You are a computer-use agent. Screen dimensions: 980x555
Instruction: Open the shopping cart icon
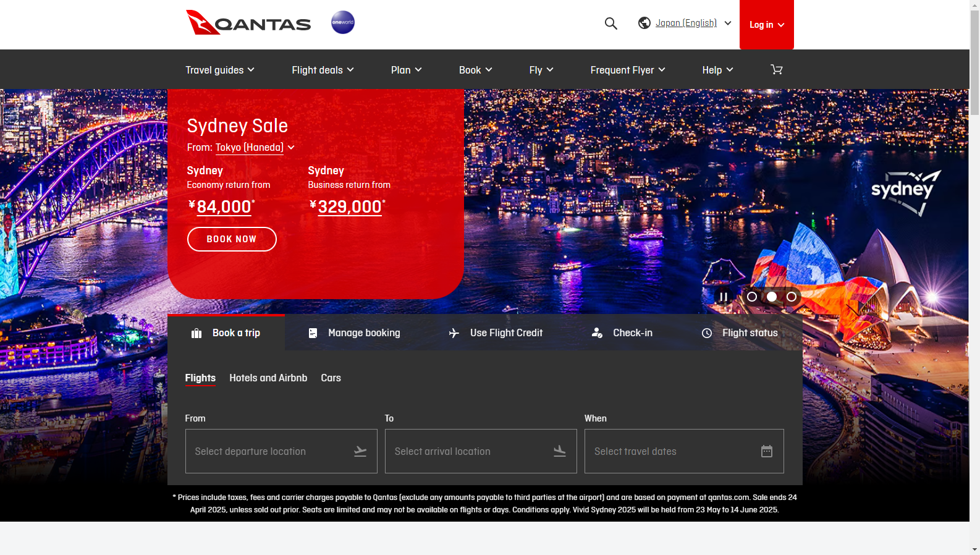pos(777,70)
